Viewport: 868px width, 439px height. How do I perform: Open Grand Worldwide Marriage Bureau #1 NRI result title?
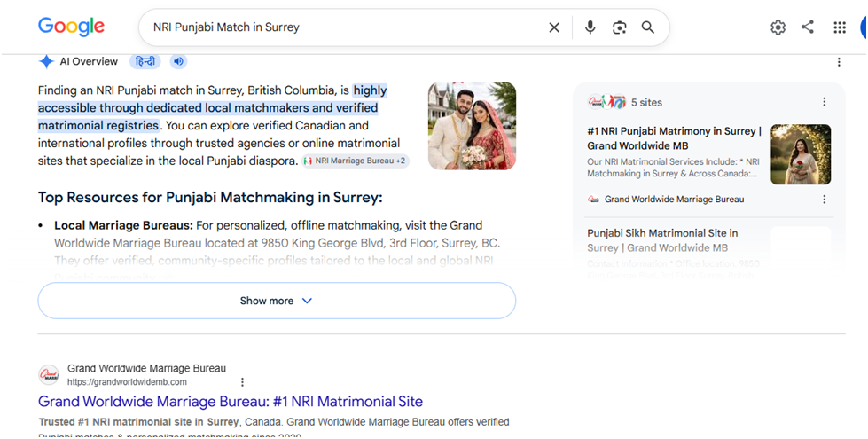click(x=231, y=402)
